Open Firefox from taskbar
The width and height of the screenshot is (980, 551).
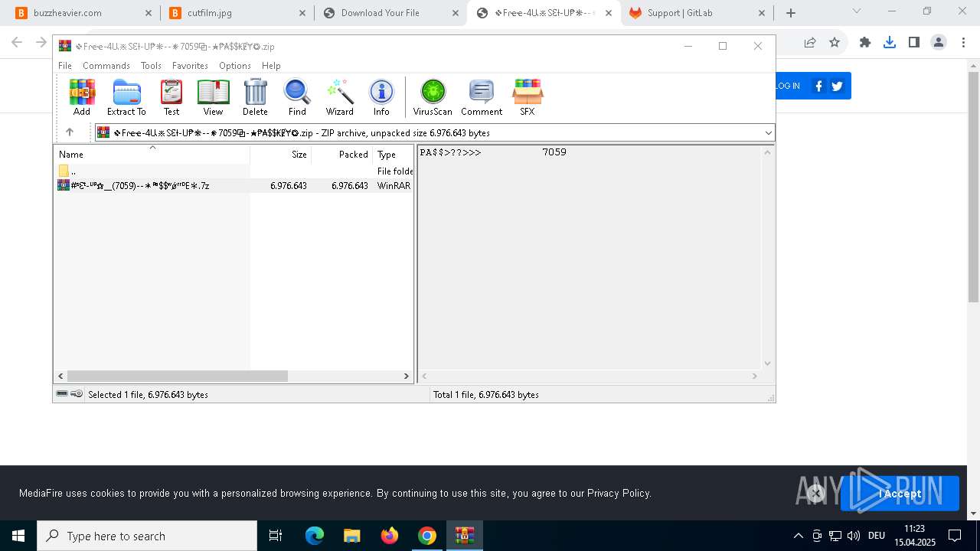[390, 536]
